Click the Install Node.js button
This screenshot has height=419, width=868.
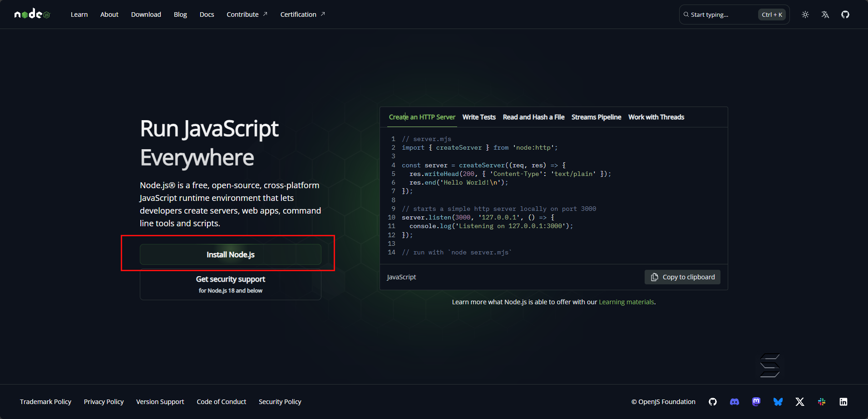click(231, 254)
